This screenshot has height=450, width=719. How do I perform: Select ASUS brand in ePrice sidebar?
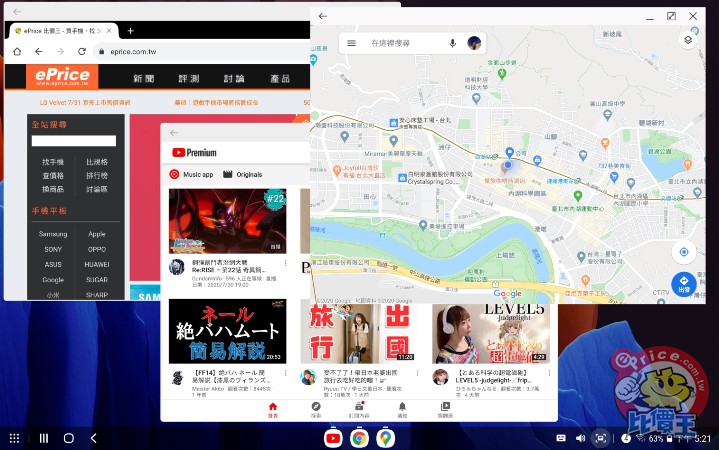[53, 264]
